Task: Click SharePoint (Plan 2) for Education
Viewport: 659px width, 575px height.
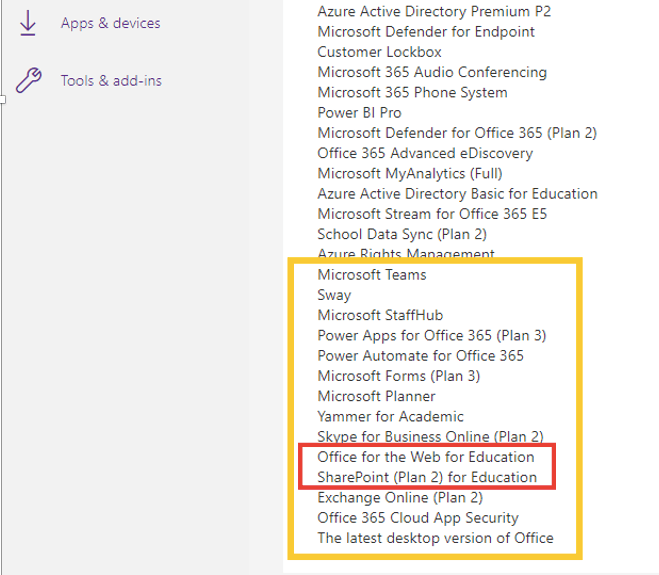Action: point(427,477)
